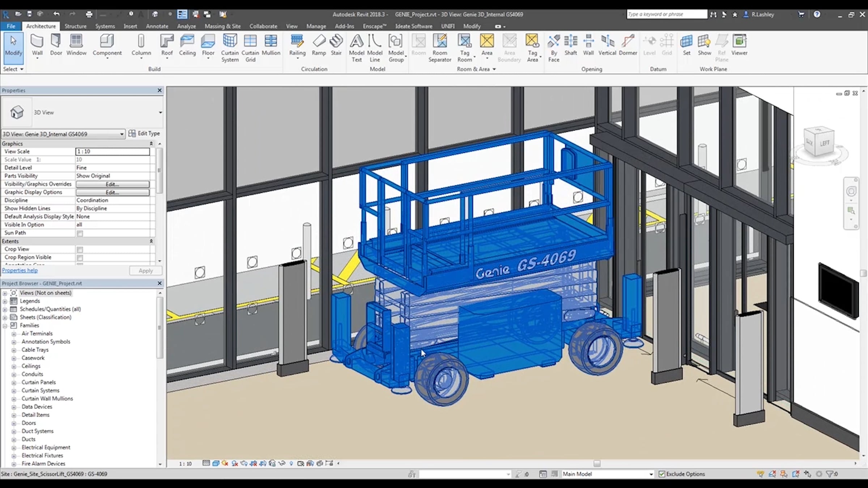
Task: Collapse the Families tree node
Action: click(5, 326)
